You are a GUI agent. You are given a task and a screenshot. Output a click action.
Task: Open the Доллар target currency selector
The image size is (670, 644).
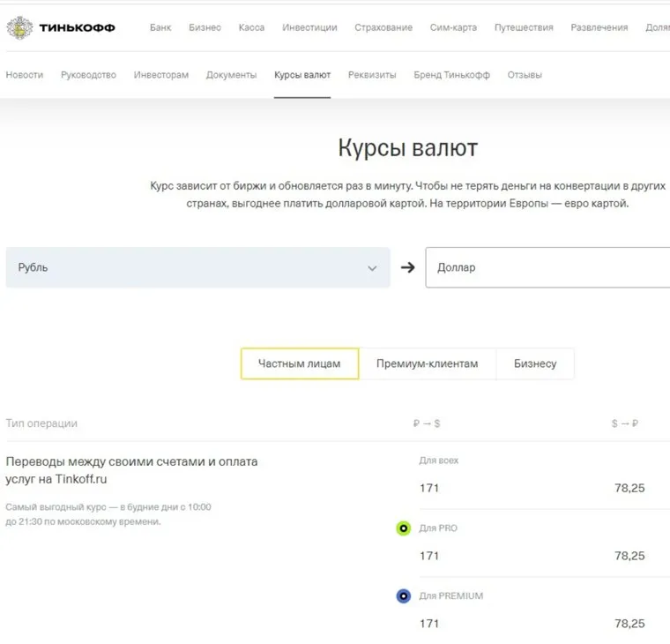[x=547, y=267]
